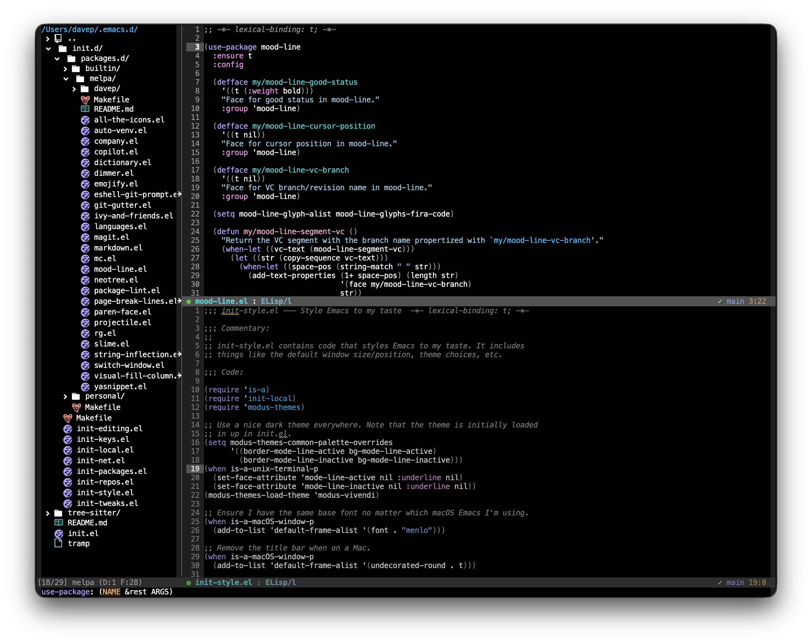Click the Emacs icon beside mood-line.el

coord(85,270)
